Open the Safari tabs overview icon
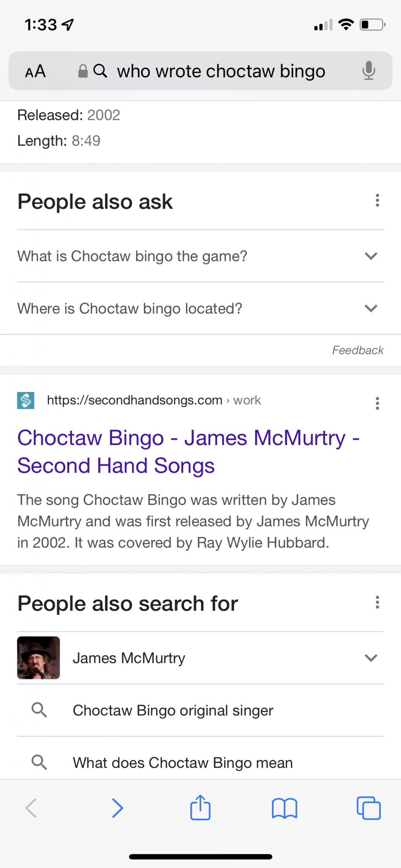Viewport: 401px width, 868px height. point(368,808)
